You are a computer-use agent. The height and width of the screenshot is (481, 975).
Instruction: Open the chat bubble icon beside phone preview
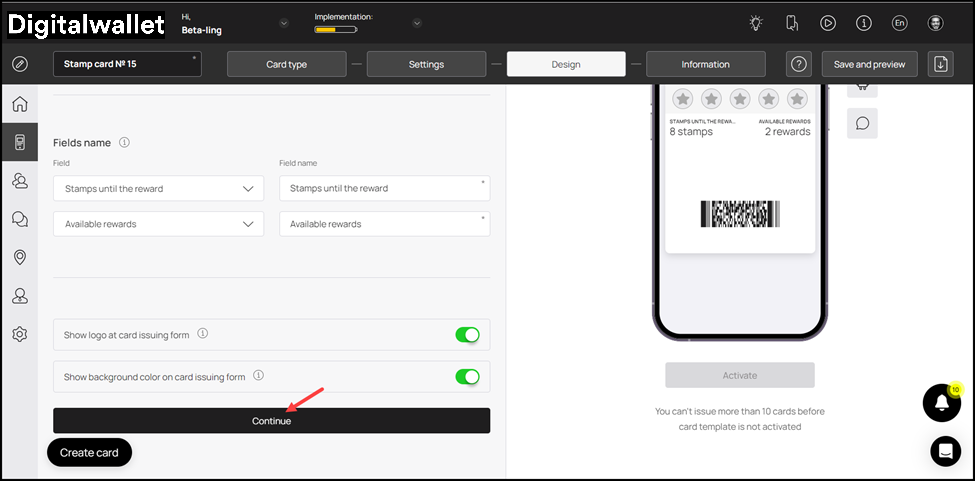click(862, 123)
